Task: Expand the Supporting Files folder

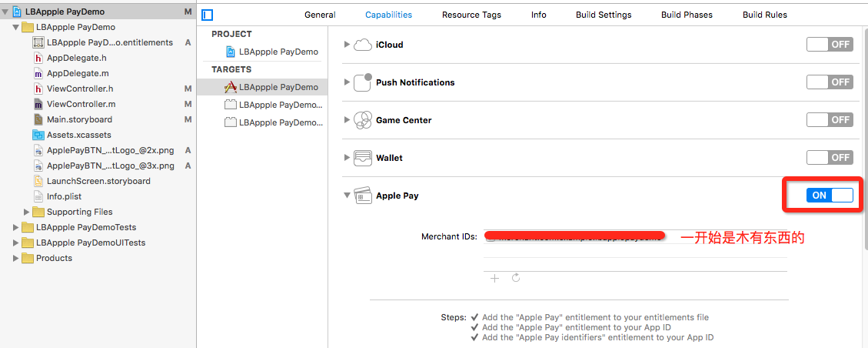Action: pyautogui.click(x=27, y=212)
